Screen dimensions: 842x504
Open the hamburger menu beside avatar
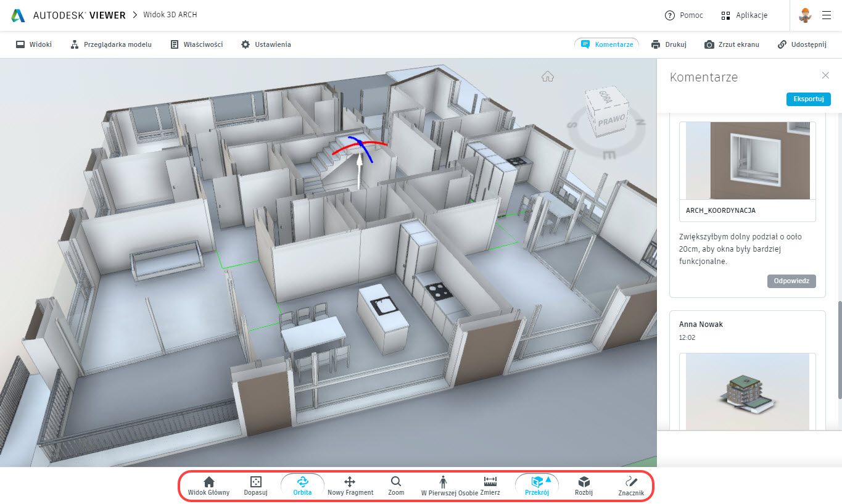coord(827,15)
